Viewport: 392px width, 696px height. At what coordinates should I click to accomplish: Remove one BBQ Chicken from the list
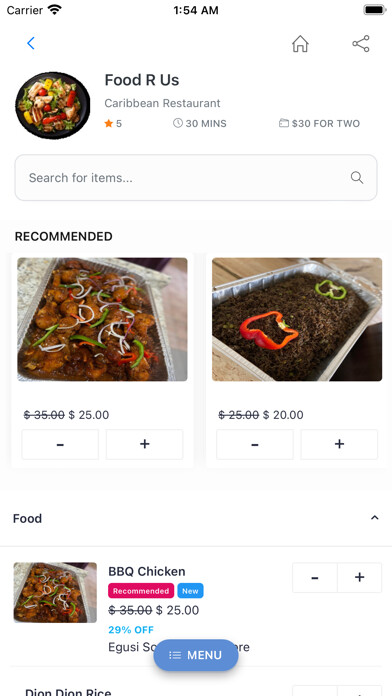tap(315, 577)
